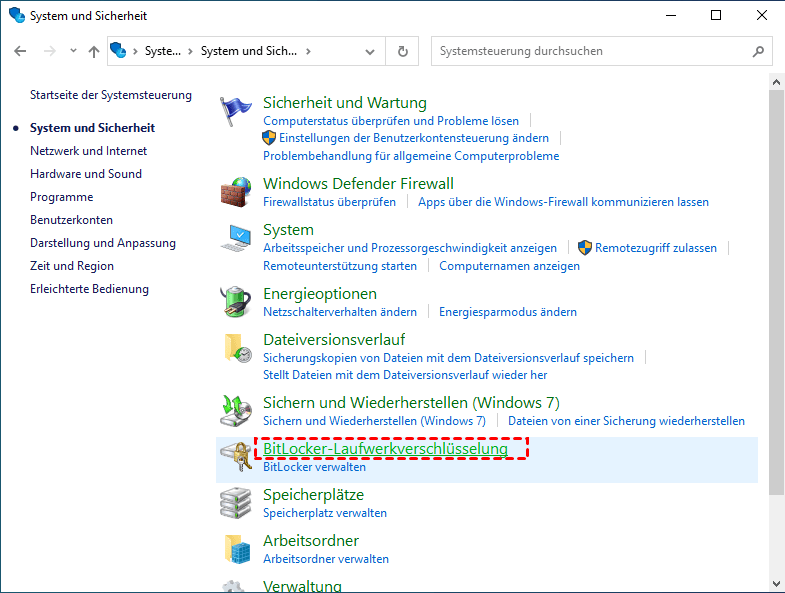The width and height of the screenshot is (785, 593).
Task: Click in Systemsteuerung durchsuchen search field
Action: click(x=601, y=51)
